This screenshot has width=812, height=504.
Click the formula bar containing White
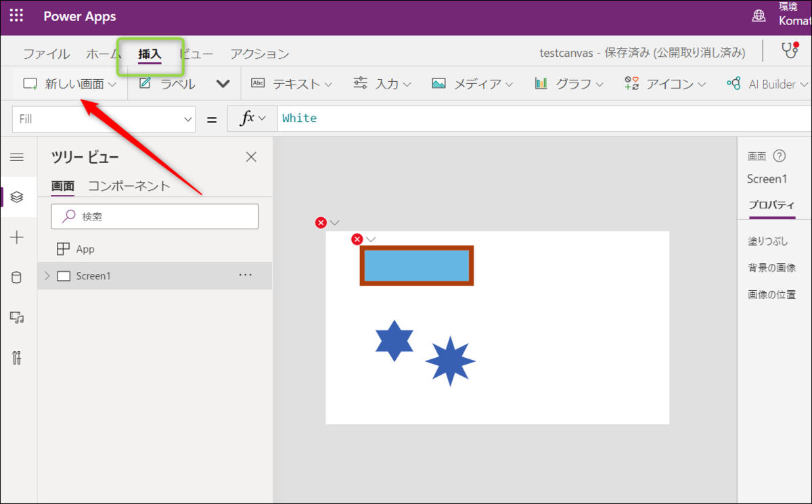[x=544, y=118]
